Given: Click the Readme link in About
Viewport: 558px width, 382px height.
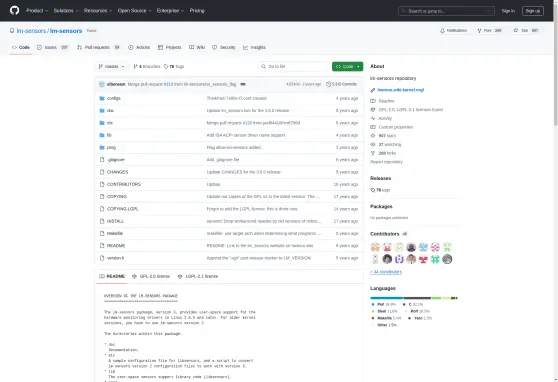Looking at the screenshot, I should click(x=386, y=101).
